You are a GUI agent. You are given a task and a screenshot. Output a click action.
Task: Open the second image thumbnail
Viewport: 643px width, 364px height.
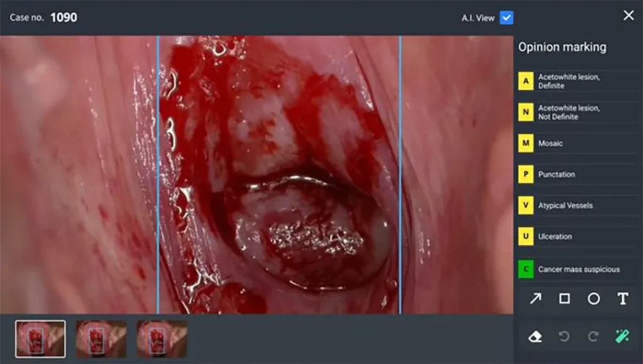[x=101, y=340]
